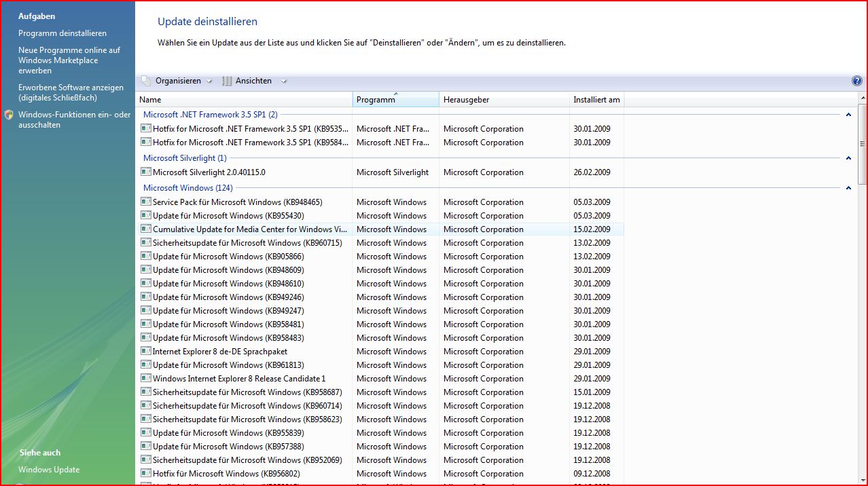Click the Update KB958481 icon
Image resolution: width=868 pixels, height=486 pixels.
(145, 324)
